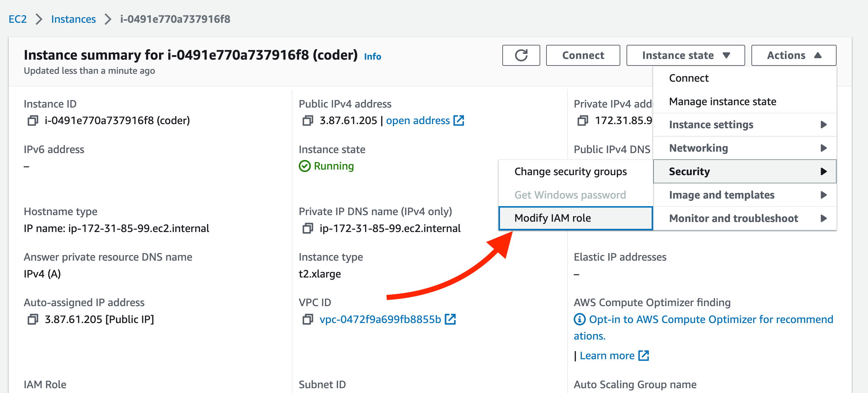Copy the VPC ID value
The width and height of the screenshot is (868, 393).
click(x=308, y=320)
